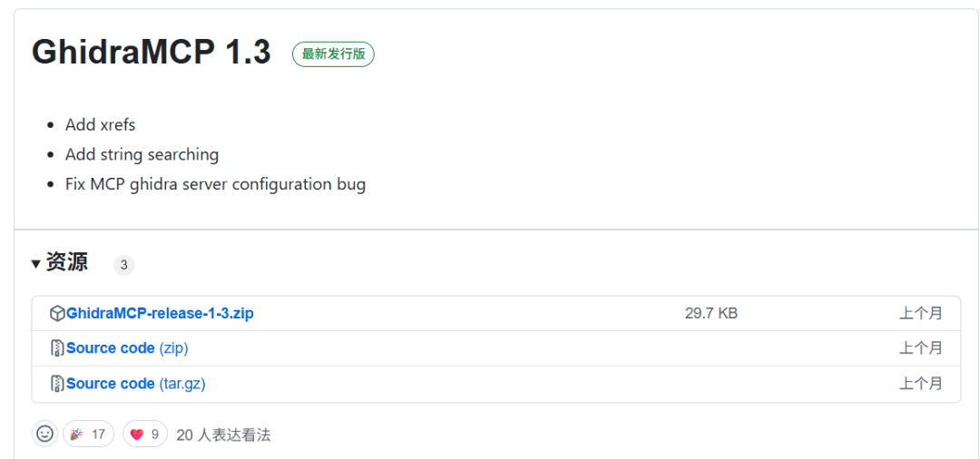Image resolution: width=980 pixels, height=459 pixels.
Task: Click the 29.7 KB file size
Action: click(711, 314)
